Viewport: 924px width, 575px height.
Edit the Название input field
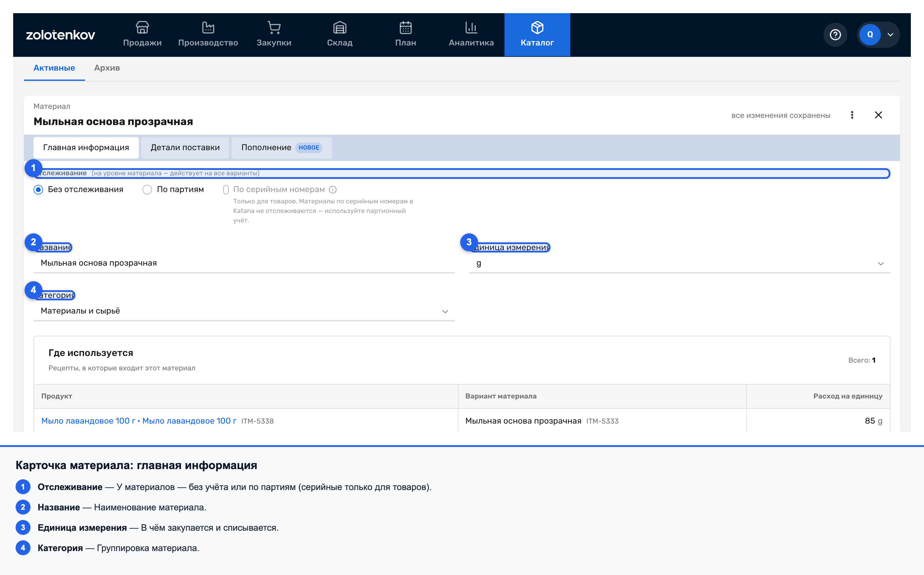[244, 263]
